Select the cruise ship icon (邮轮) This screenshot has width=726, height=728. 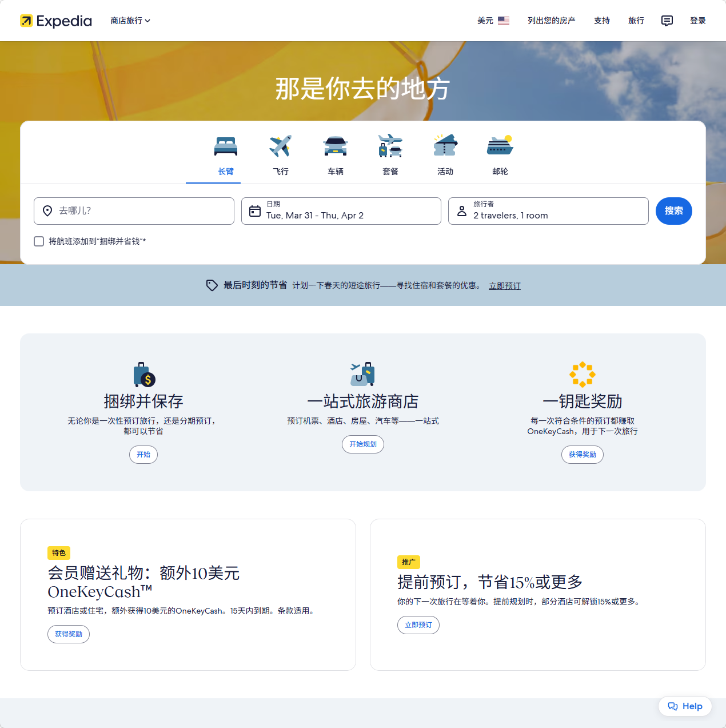click(x=500, y=146)
